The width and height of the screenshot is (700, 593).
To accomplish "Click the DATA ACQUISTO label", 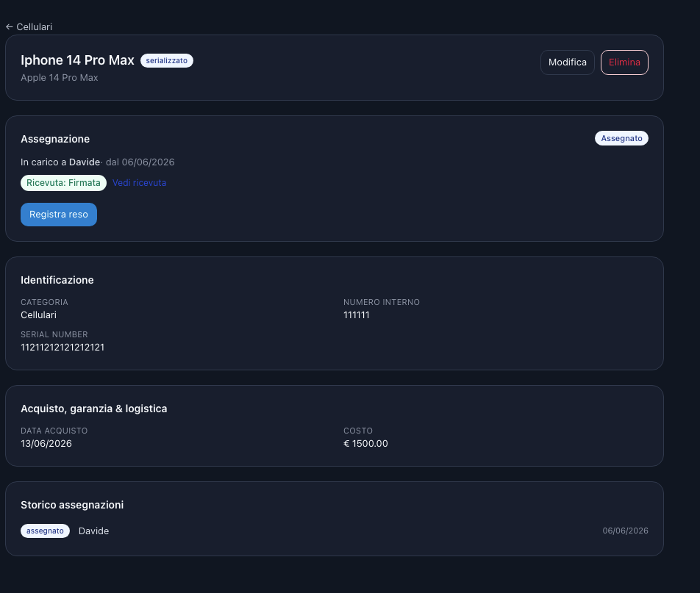I will 54,431.
